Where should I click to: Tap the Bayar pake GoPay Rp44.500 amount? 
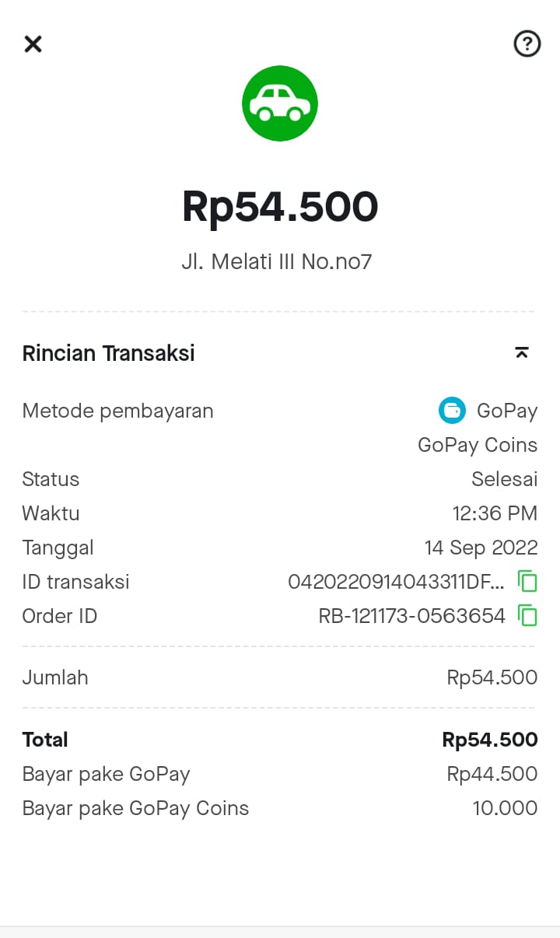point(492,774)
